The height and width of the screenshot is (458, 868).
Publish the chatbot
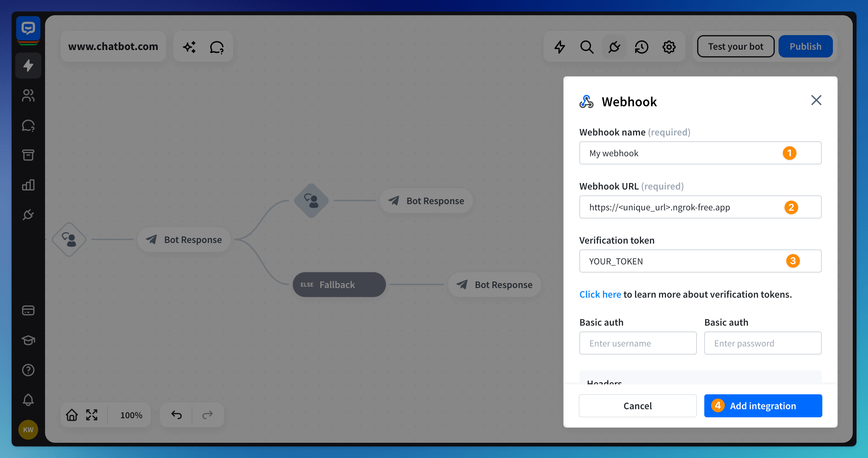tap(805, 46)
